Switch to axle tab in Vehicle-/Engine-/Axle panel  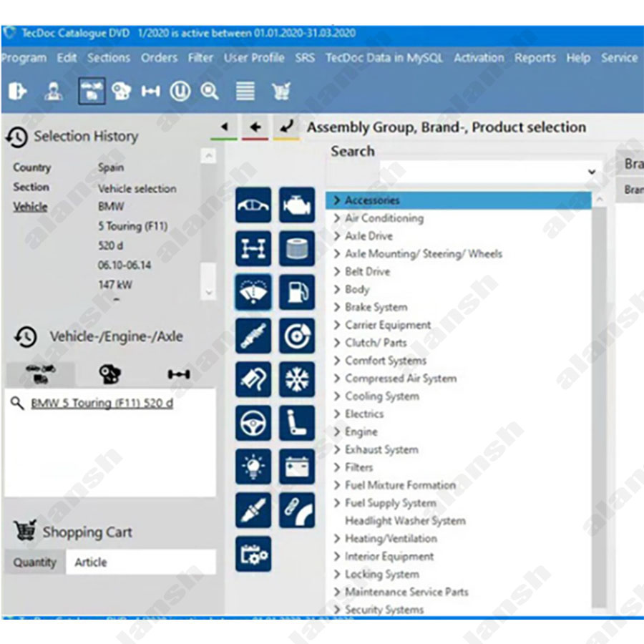(x=179, y=374)
